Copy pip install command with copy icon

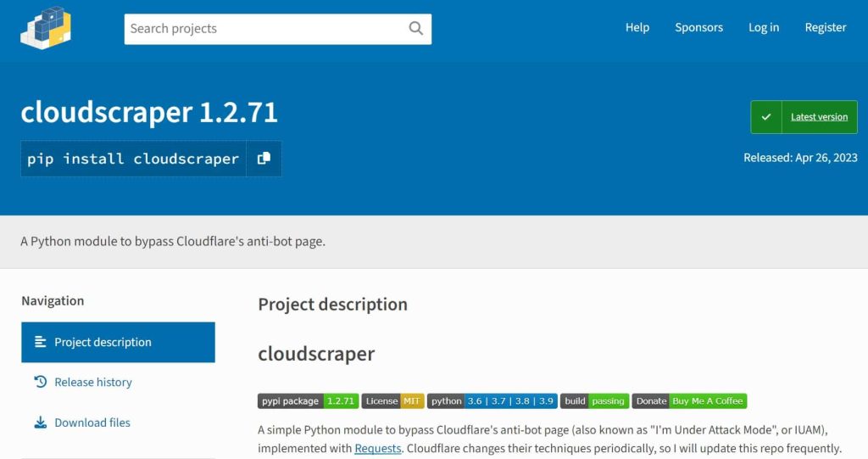pyautogui.click(x=264, y=159)
